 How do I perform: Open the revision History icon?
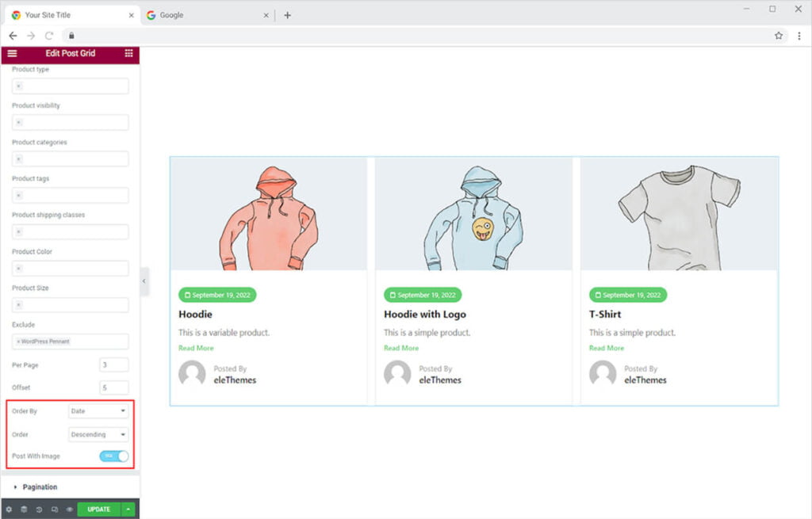[x=39, y=509]
